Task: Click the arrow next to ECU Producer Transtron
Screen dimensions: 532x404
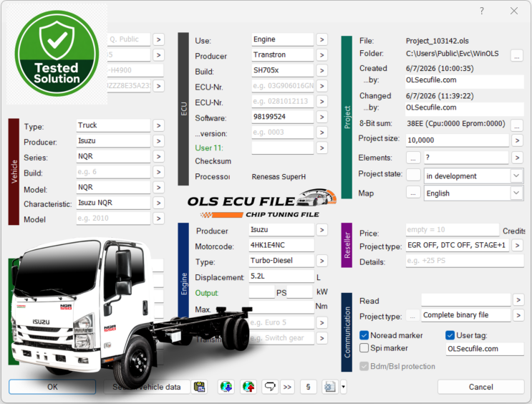Action: 322,55
